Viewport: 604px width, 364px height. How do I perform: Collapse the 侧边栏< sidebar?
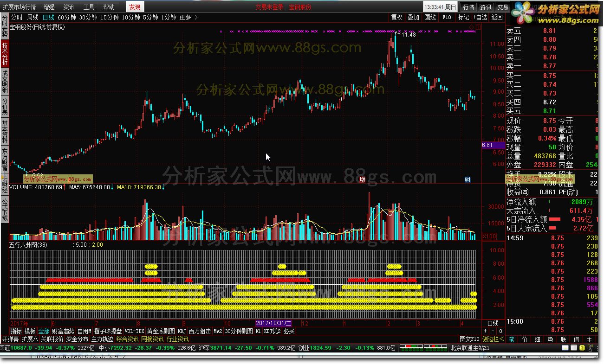(494, 339)
